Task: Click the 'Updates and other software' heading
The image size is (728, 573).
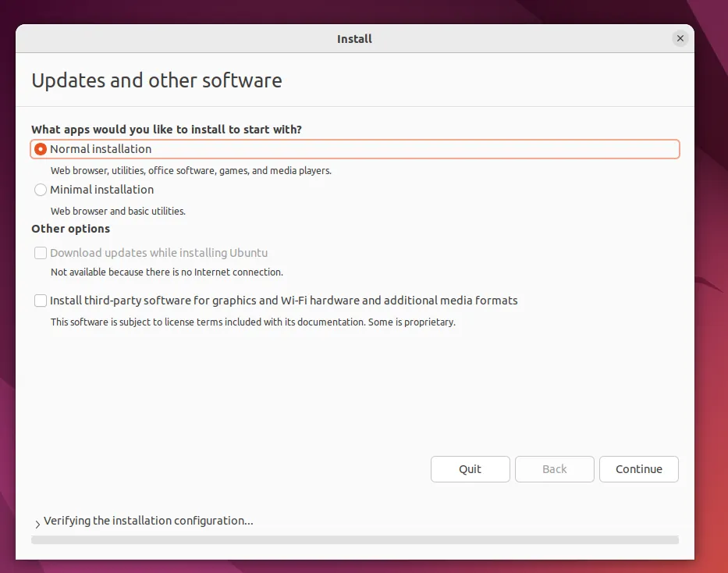Action: tap(157, 80)
